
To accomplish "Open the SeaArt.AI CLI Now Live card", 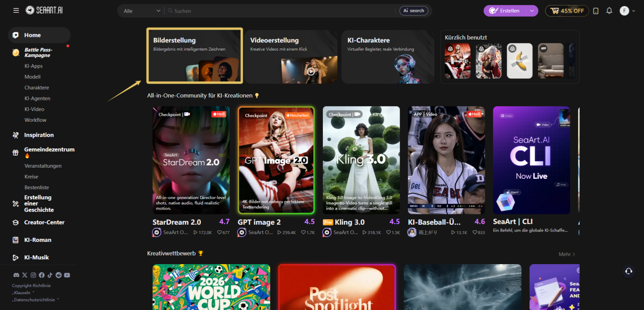I will 532,160.
